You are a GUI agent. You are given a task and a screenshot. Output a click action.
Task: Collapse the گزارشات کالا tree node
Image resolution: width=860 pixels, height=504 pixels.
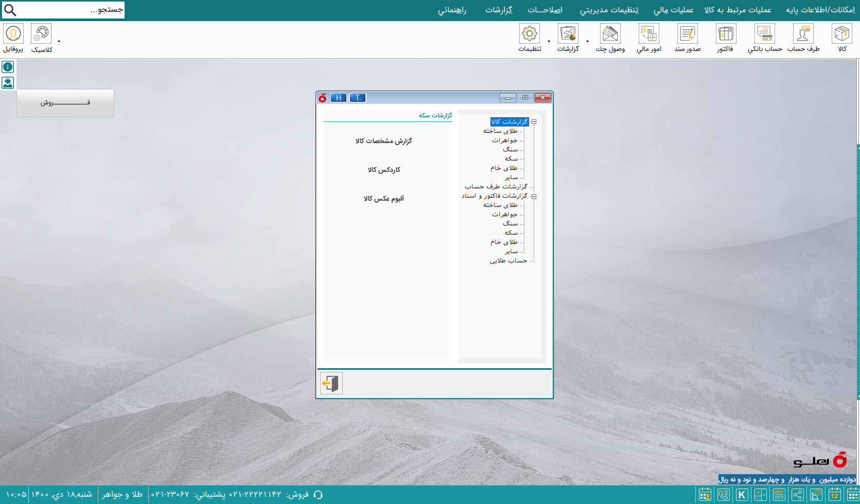[x=534, y=122]
